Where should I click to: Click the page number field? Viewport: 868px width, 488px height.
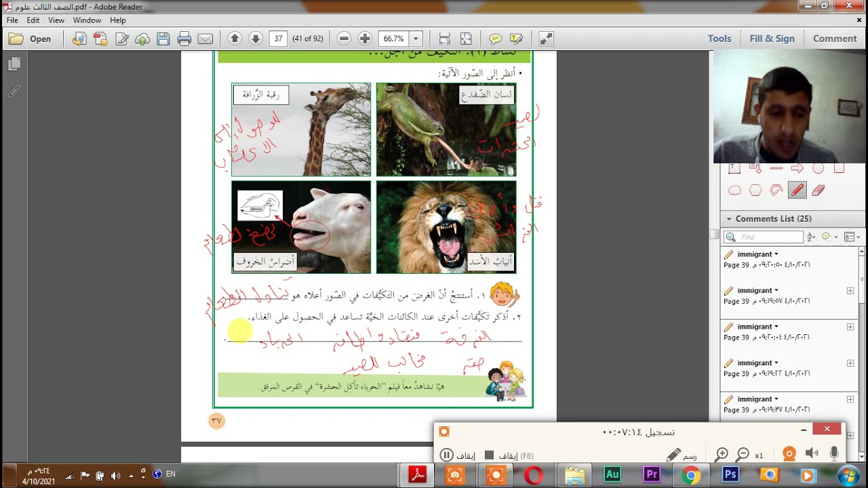point(278,39)
